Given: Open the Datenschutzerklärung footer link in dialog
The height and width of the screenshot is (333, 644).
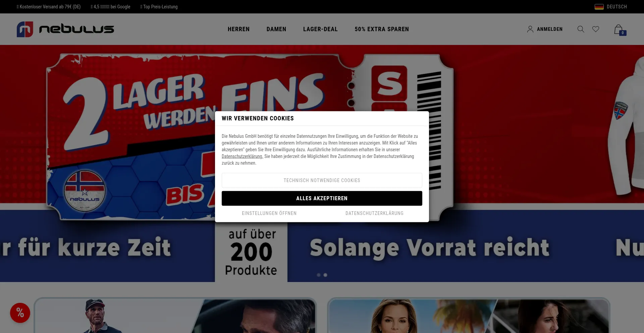Looking at the screenshot, I should [375, 213].
